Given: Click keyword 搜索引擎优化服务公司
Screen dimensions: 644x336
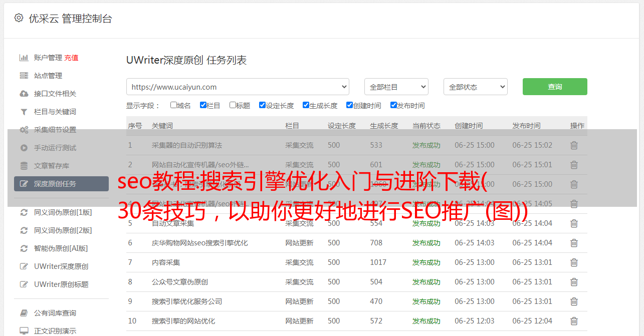Looking at the screenshot, I should (187, 301).
